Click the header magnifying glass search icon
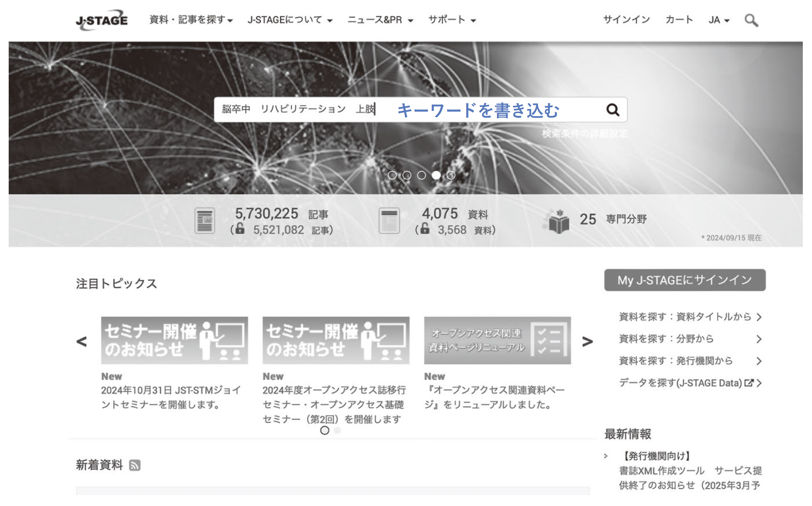812x506 pixels. (x=751, y=21)
